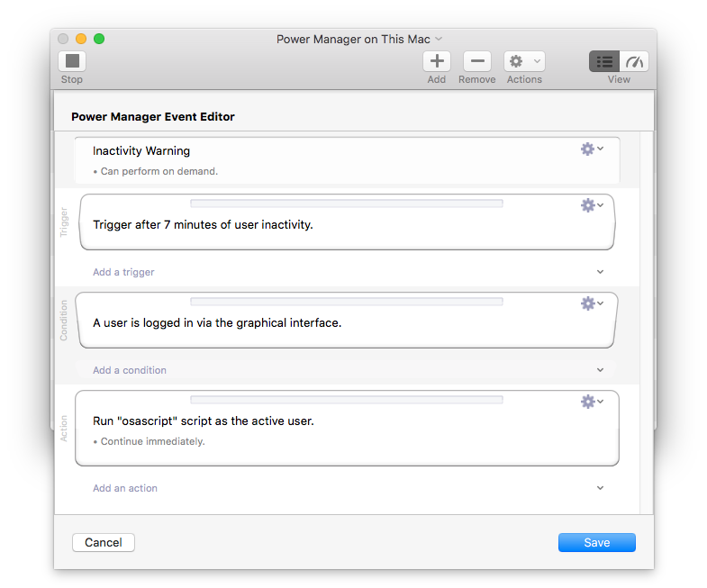Click the Add a trigger link
The image size is (707, 588).
pyautogui.click(x=123, y=272)
